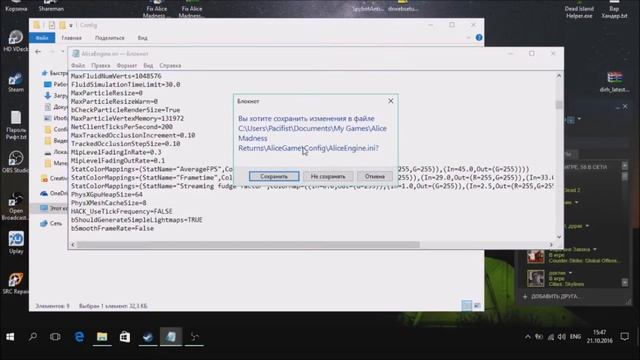Select Быстрый доступ in the Explorer sidebar

tap(55, 73)
